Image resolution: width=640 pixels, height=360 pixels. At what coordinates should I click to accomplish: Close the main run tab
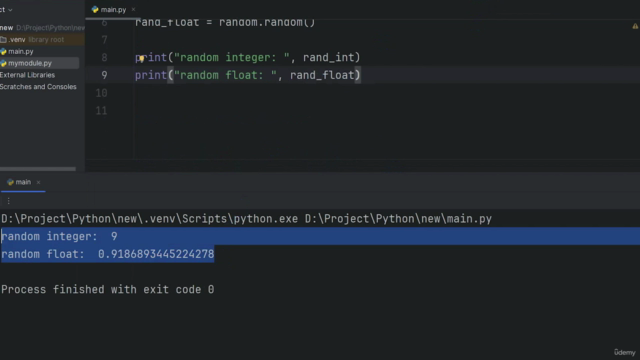38,182
